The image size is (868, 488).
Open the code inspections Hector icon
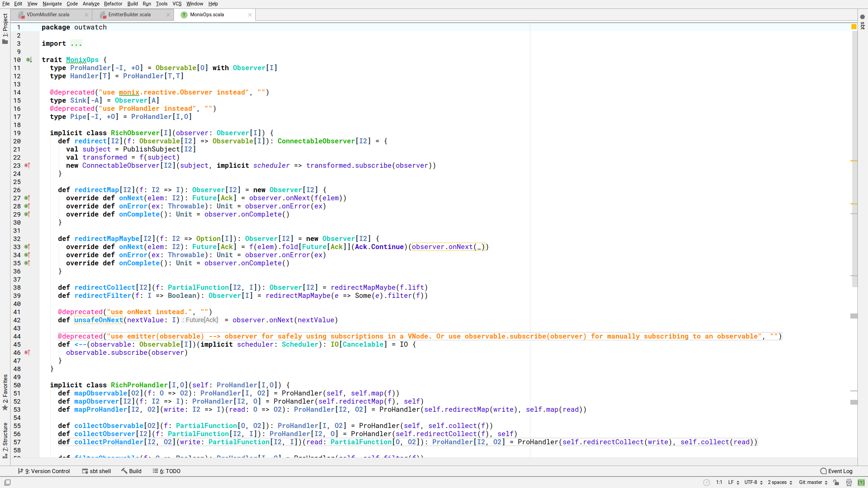pos(849,482)
